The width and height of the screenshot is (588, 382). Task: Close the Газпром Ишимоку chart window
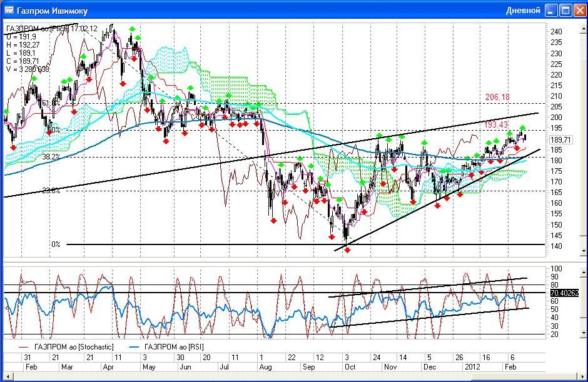coord(579,11)
